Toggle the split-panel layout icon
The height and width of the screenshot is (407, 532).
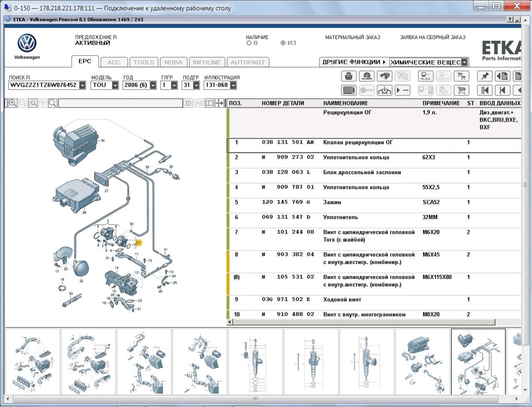(x=210, y=103)
